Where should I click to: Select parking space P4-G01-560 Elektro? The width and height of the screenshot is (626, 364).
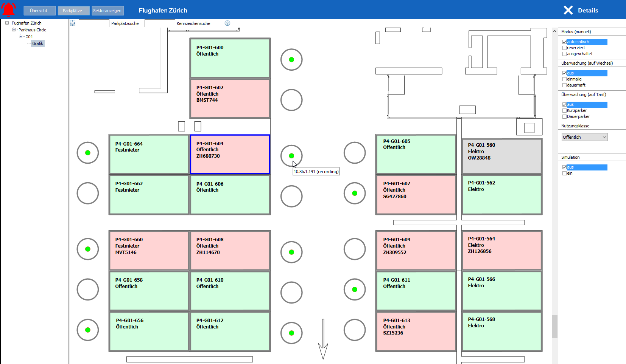click(502, 156)
